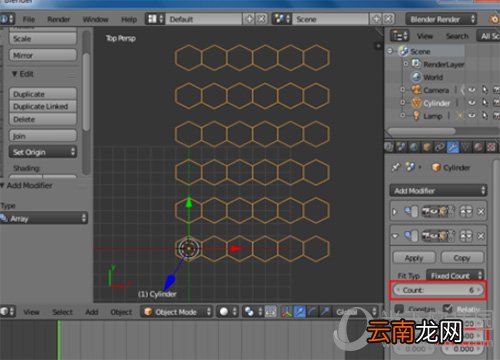
Task: Toggle selectability cursor for Camera
Action: point(484,90)
